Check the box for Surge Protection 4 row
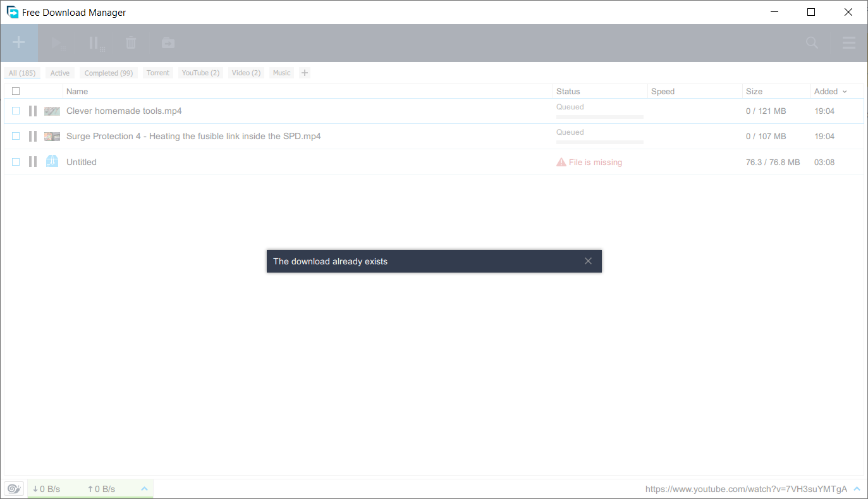The width and height of the screenshot is (868, 499). click(16, 136)
